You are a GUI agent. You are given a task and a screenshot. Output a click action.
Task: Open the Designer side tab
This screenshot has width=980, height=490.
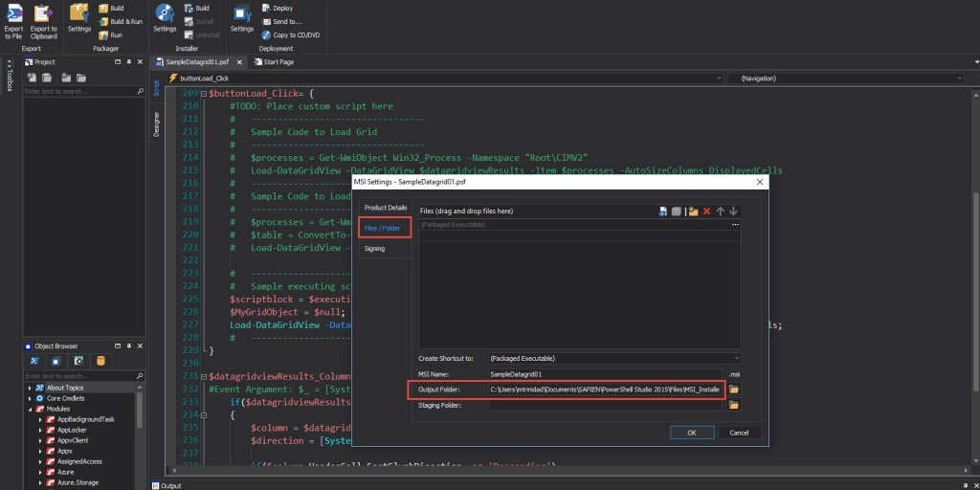pyautogui.click(x=156, y=123)
